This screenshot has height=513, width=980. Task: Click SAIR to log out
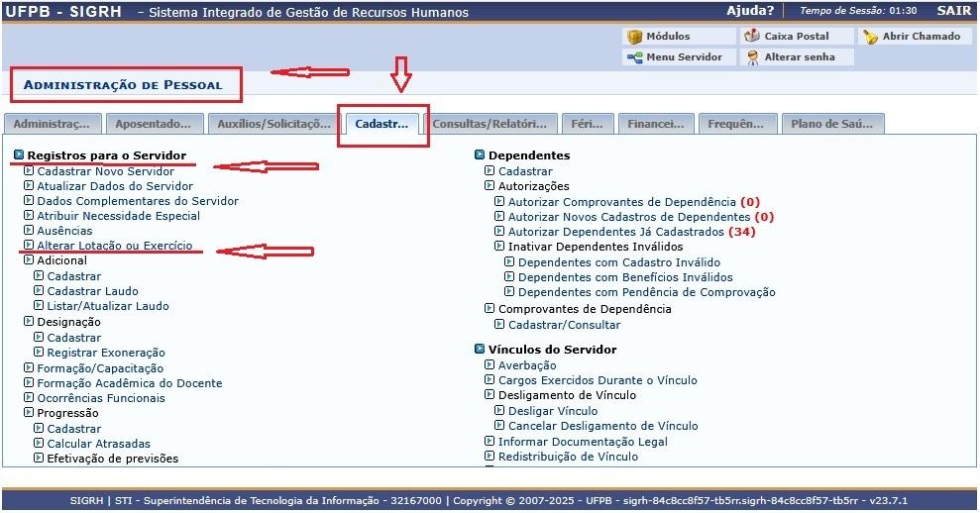(953, 11)
